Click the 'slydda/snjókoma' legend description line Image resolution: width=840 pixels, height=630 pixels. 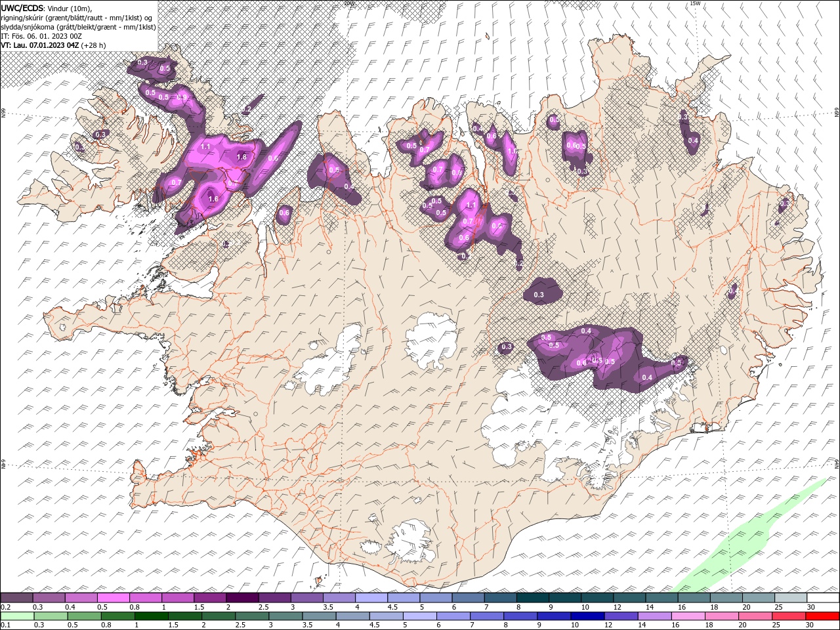(78, 27)
